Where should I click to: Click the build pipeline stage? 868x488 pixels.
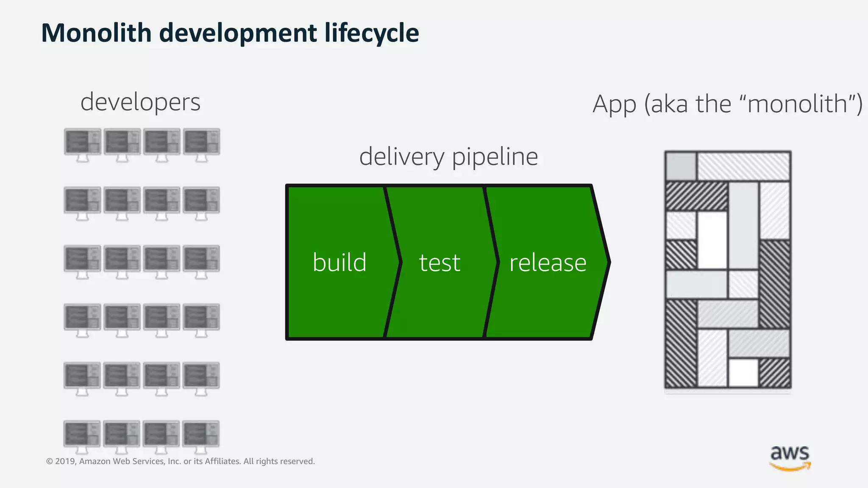tap(339, 262)
